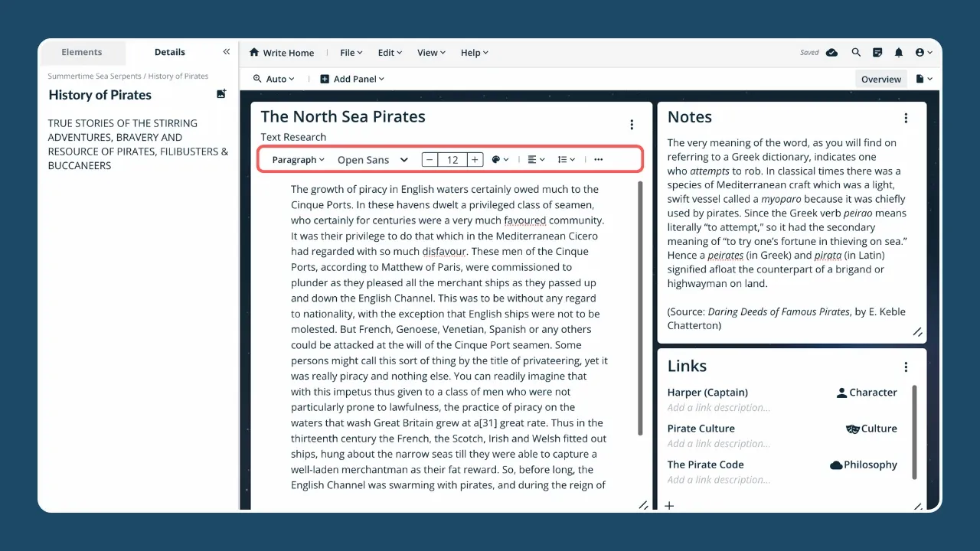Click the font size input field
The image size is (980, 551).
(x=452, y=160)
